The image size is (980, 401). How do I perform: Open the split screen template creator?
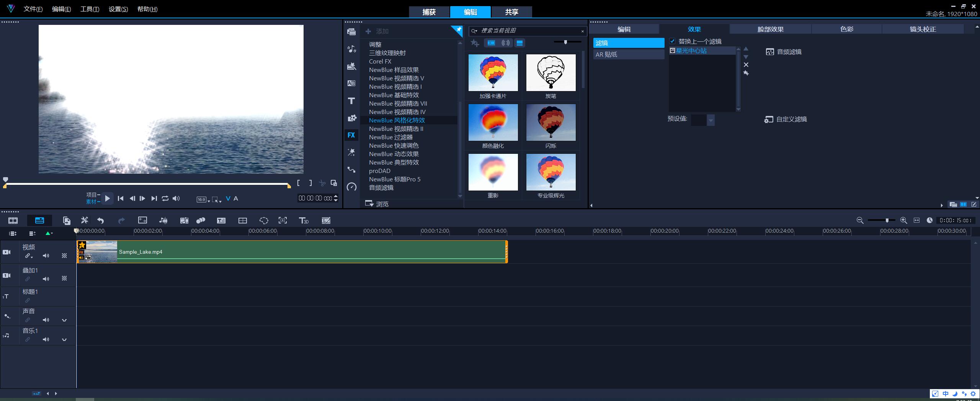click(242, 220)
